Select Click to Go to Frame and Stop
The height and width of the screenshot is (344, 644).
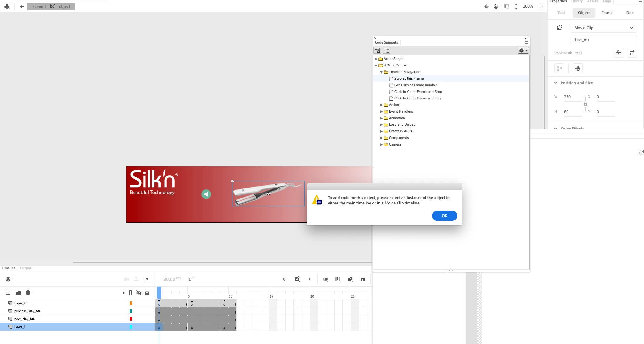click(418, 92)
